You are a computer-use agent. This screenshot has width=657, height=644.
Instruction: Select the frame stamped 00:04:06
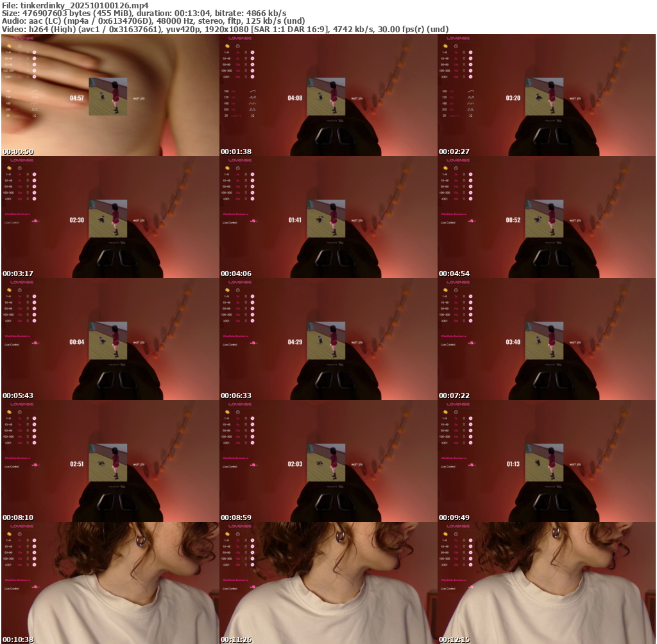pos(328,217)
